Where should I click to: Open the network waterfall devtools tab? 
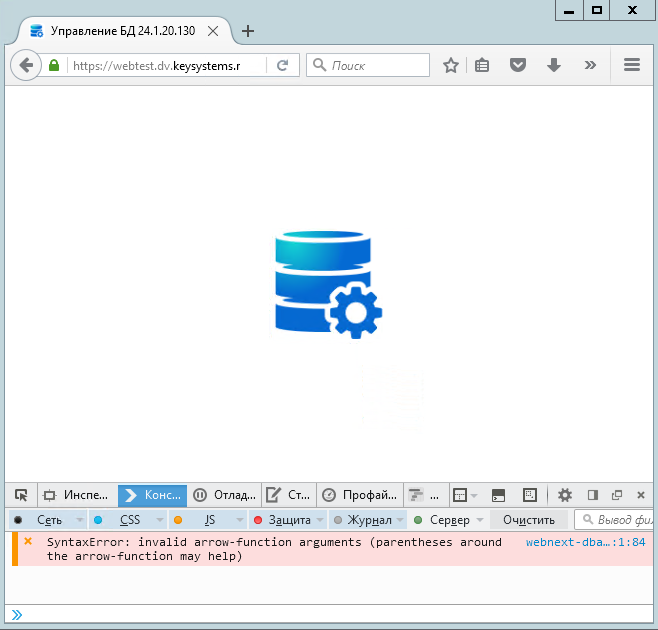[x=424, y=495]
